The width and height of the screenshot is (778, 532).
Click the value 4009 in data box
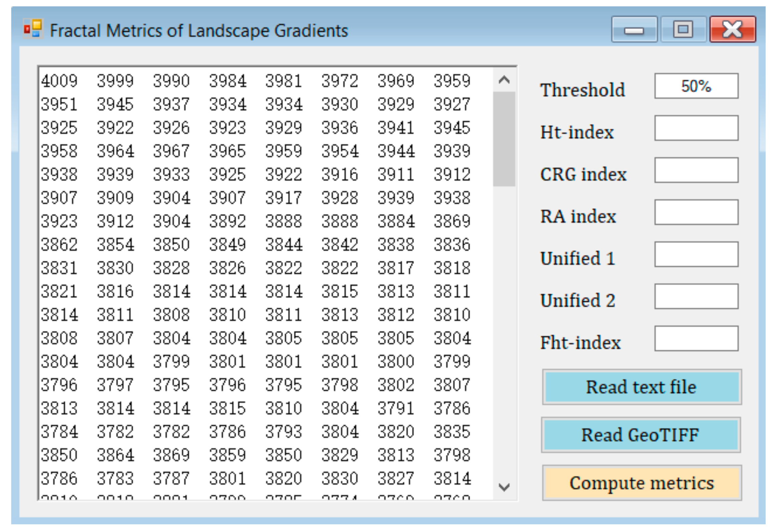[x=59, y=81]
